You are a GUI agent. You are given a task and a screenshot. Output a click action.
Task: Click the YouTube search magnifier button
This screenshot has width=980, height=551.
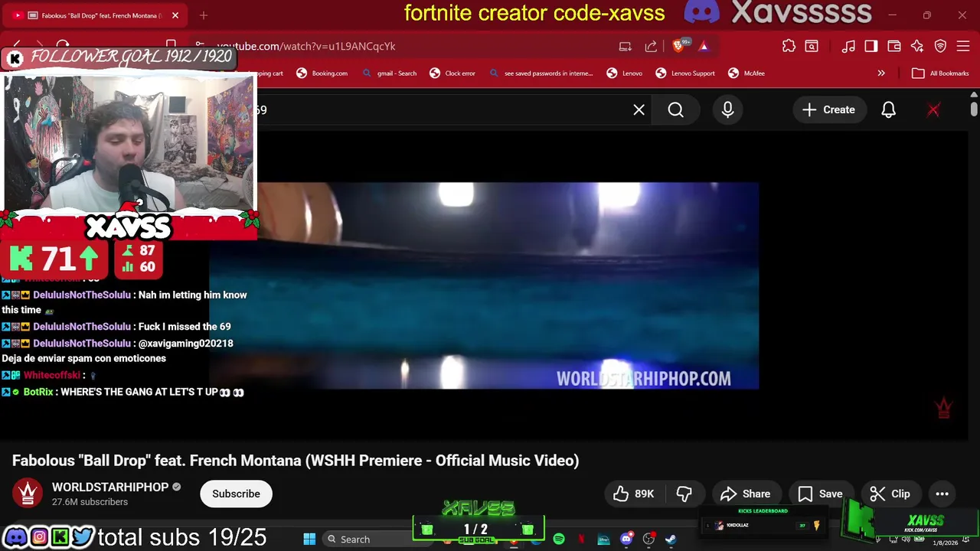[675, 110]
